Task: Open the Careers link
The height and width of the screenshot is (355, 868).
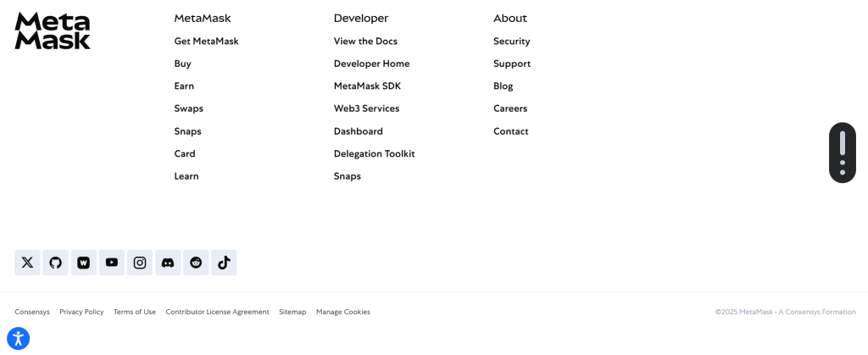Action: point(510,109)
